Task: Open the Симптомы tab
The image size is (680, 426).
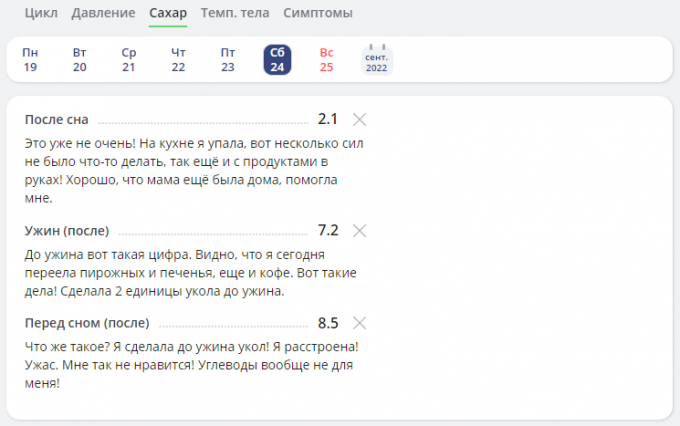Action: tap(317, 13)
